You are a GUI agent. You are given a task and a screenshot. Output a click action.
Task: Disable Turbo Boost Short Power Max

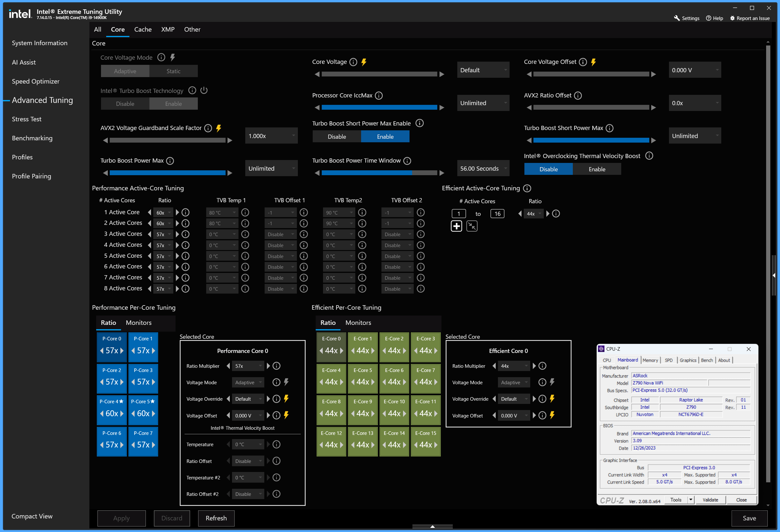(337, 136)
